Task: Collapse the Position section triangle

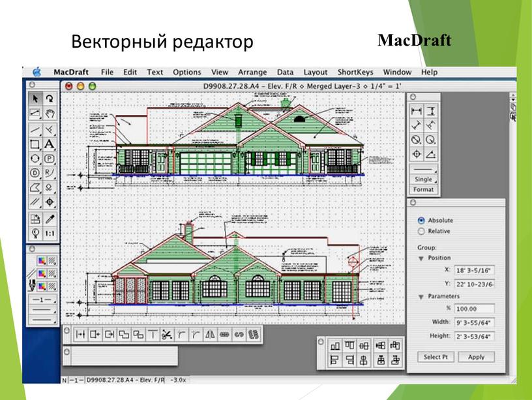Action: tap(421, 258)
